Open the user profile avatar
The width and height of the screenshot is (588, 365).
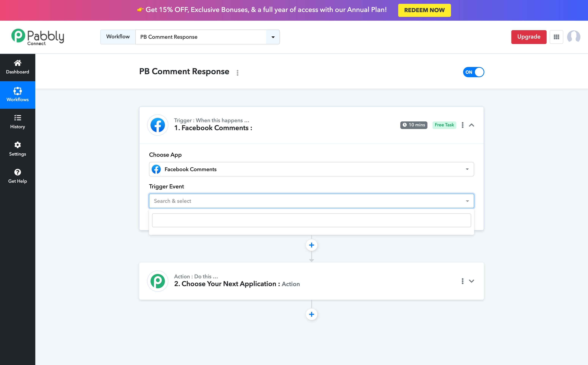coord(574,37)
